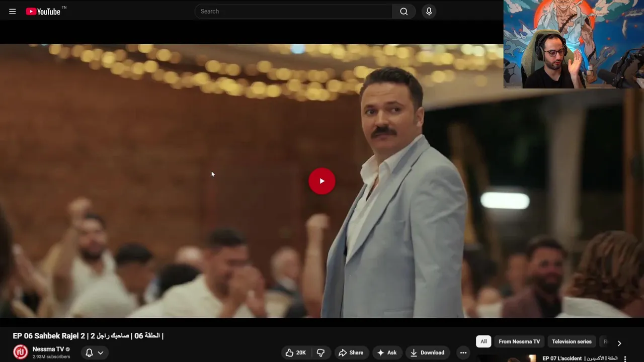This screenshot has width=644, height=362.
Task: Click the Share button
Action: tap(351, 352)
